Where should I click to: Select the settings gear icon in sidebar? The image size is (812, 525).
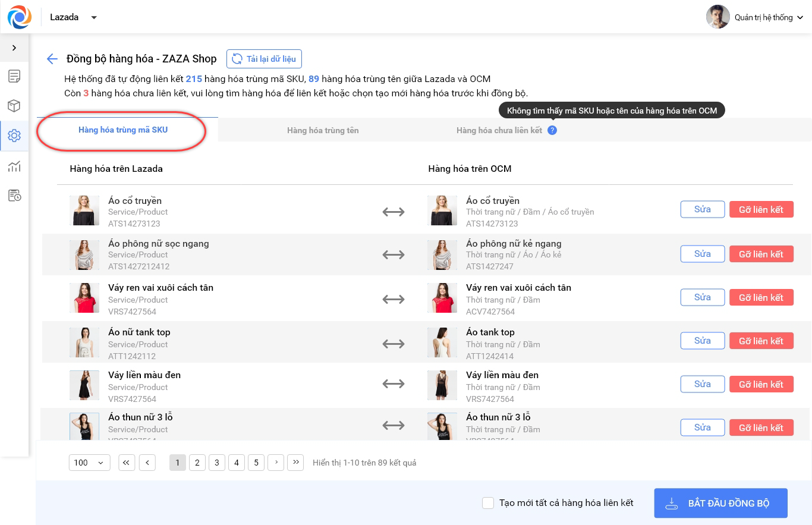click(14, 136)
